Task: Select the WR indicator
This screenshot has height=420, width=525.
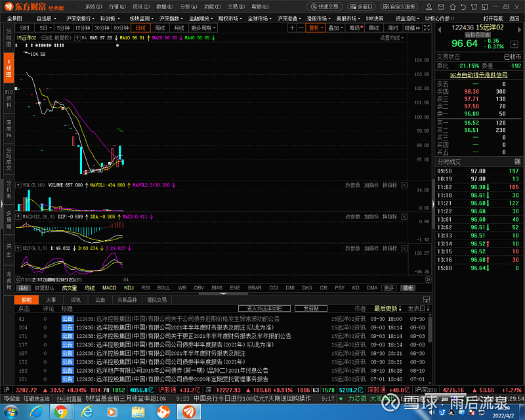Action: (x=182, y=287)
